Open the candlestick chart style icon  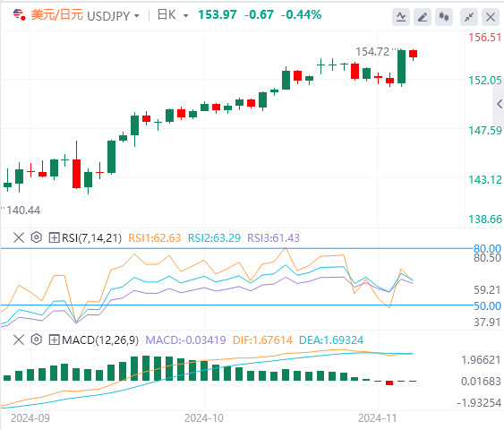(x=444, y=17)
